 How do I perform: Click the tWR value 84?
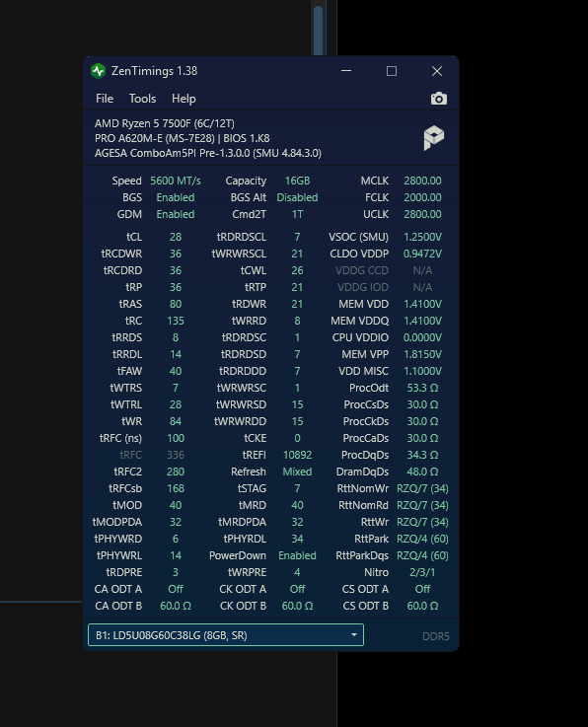[x=176, y=421]
